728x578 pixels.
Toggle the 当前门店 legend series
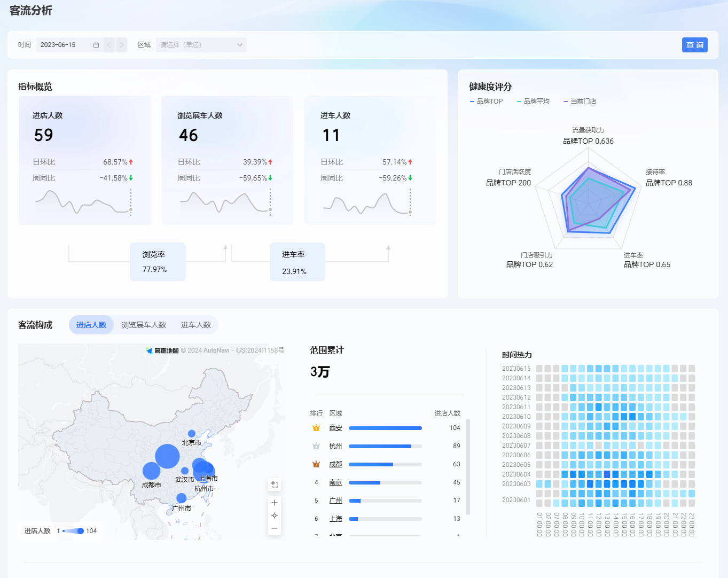[x=580, y=101]
